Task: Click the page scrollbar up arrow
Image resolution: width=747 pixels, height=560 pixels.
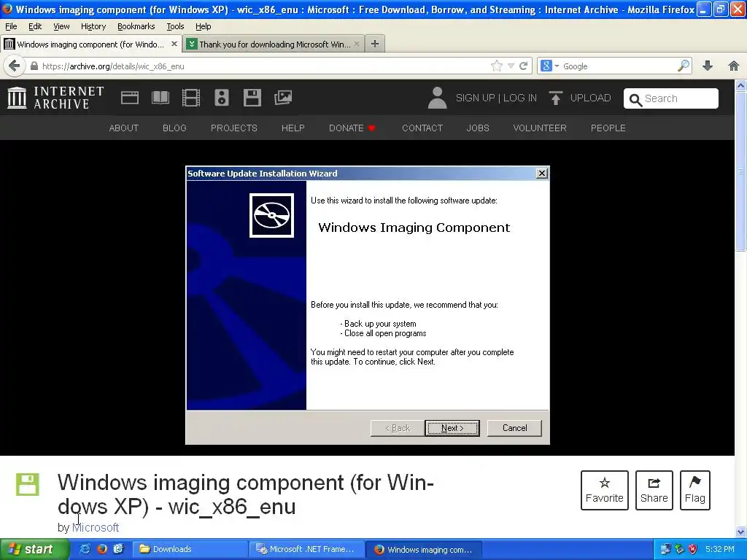Action: coord(740,86)
